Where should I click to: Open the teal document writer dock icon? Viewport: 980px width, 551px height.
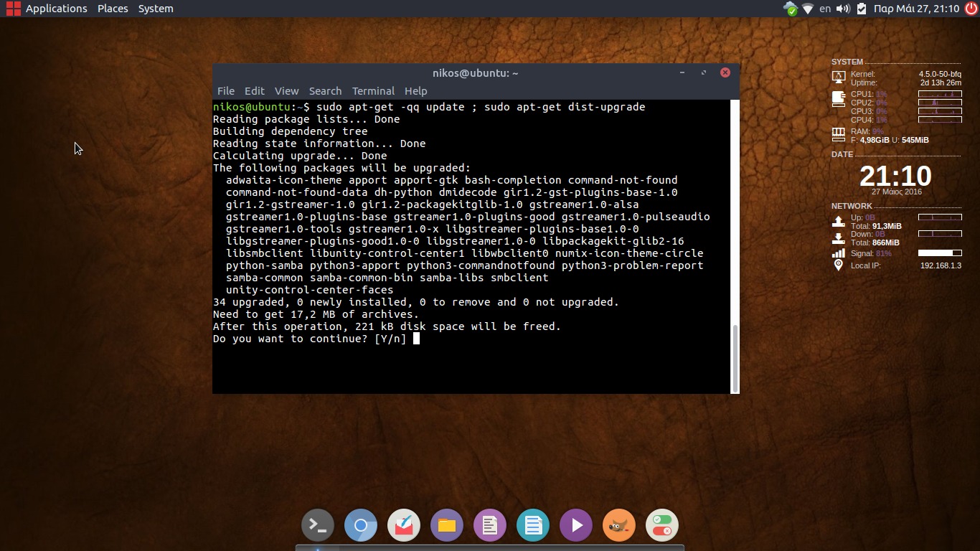click(533, 525)
